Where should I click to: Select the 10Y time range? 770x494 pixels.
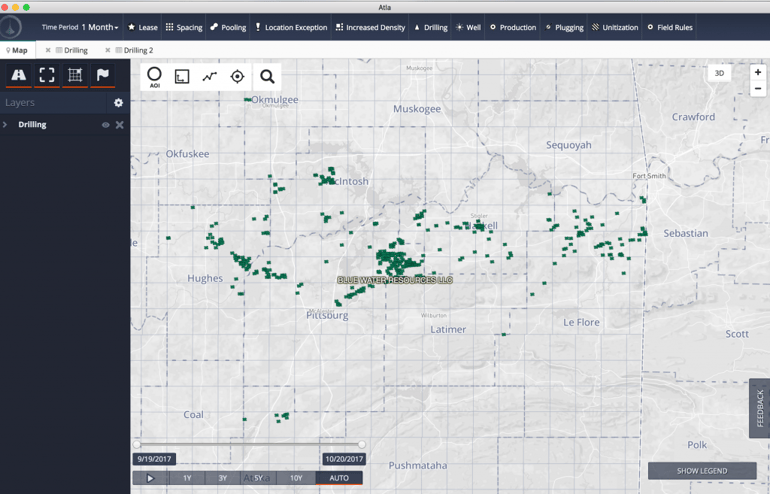click(296, 478)
